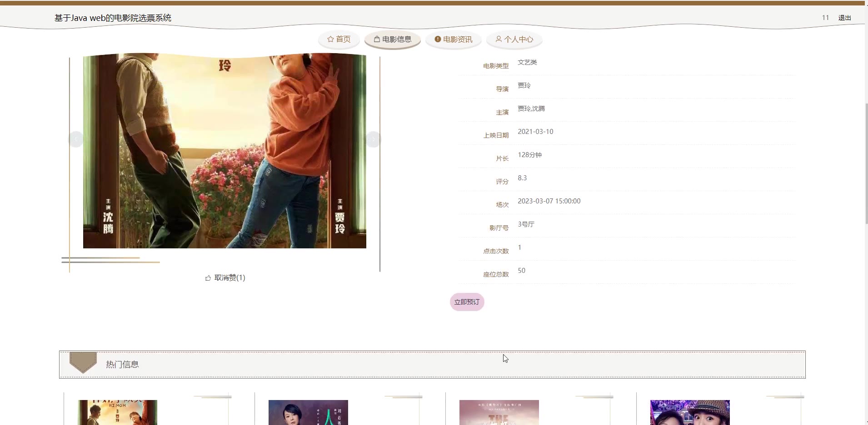Click the thumbs-up like icon
868x425 pixels.
tap(208, 278)
